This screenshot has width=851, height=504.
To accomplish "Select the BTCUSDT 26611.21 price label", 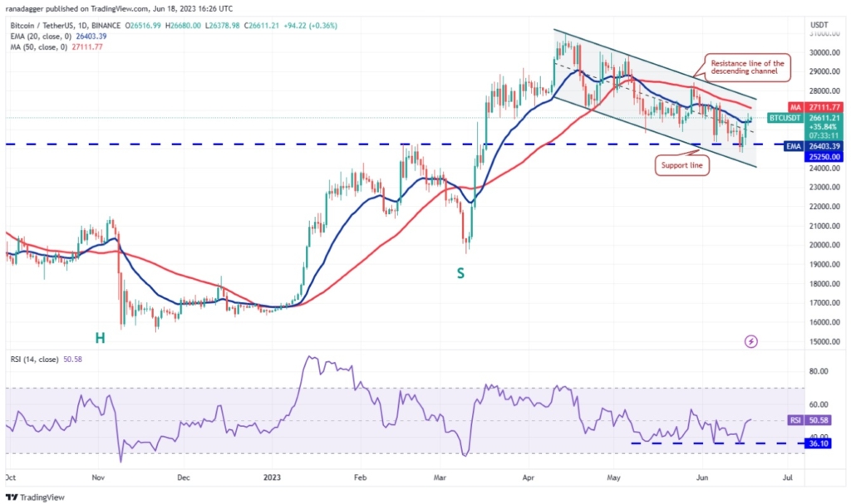I will pos(806,126).
